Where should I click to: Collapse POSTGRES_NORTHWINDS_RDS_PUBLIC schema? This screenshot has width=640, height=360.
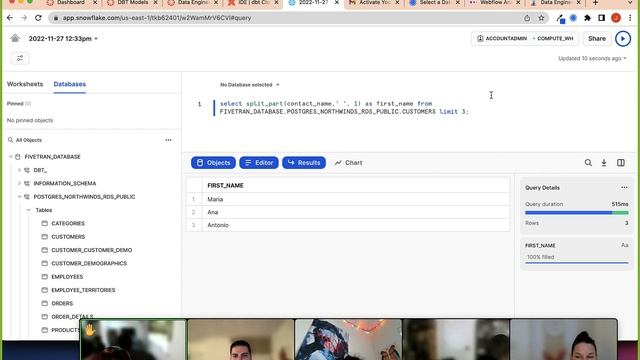pyautogui.click(x=19, y=197)
